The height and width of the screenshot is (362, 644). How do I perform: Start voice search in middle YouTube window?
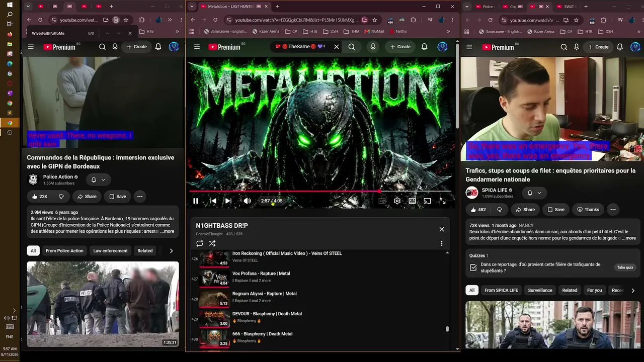[x=373, y=47]
